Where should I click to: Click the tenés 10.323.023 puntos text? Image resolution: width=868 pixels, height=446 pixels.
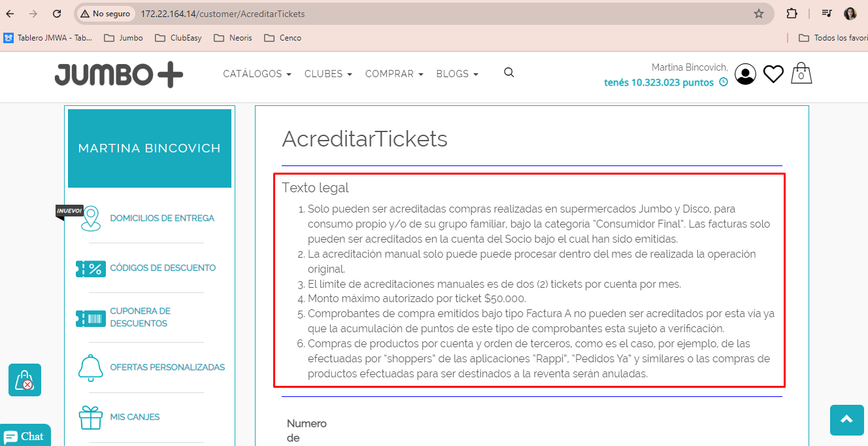coord(659,82)
